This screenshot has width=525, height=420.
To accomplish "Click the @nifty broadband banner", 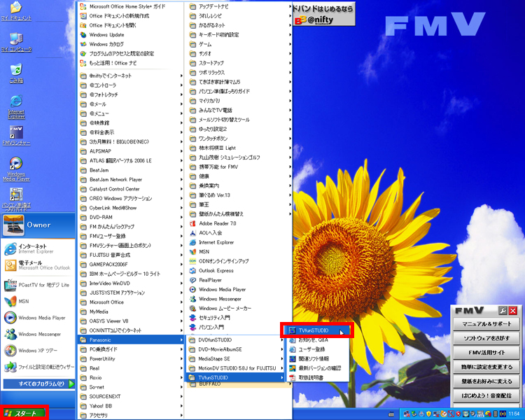I will pyautogui.click(x=323, y=14).
